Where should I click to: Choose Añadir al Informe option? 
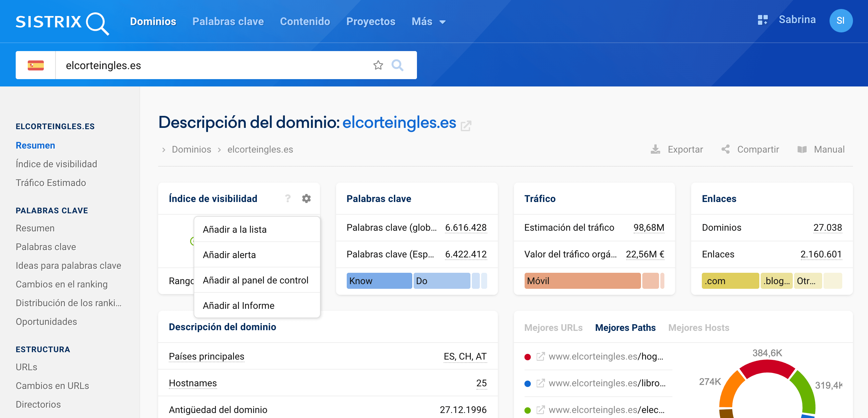coord(238,305)
